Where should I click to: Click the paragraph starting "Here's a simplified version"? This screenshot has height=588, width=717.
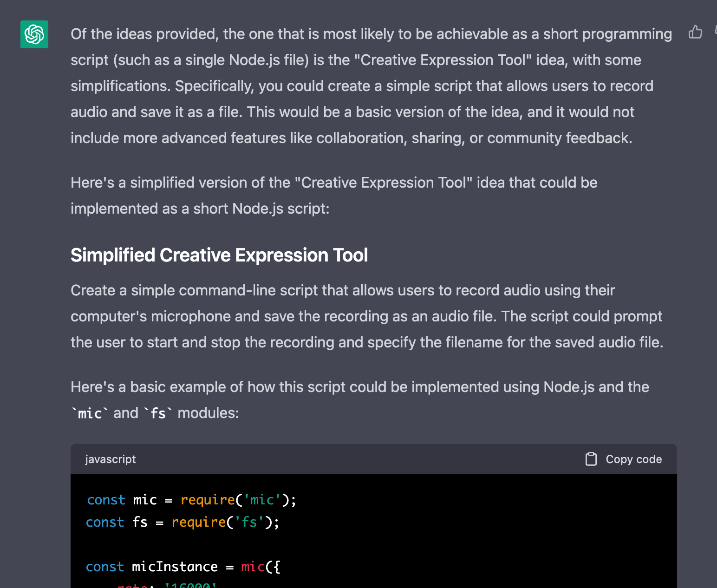333,196
